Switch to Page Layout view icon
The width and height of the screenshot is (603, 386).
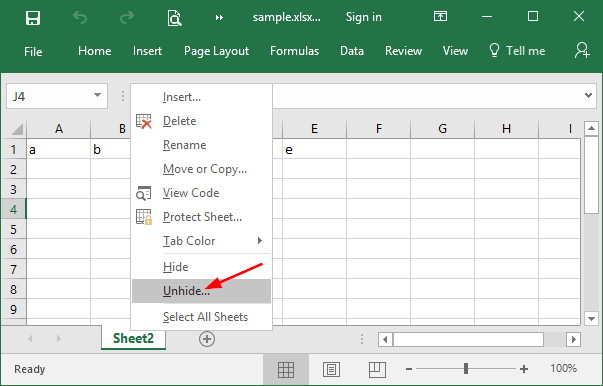[331, 369]
